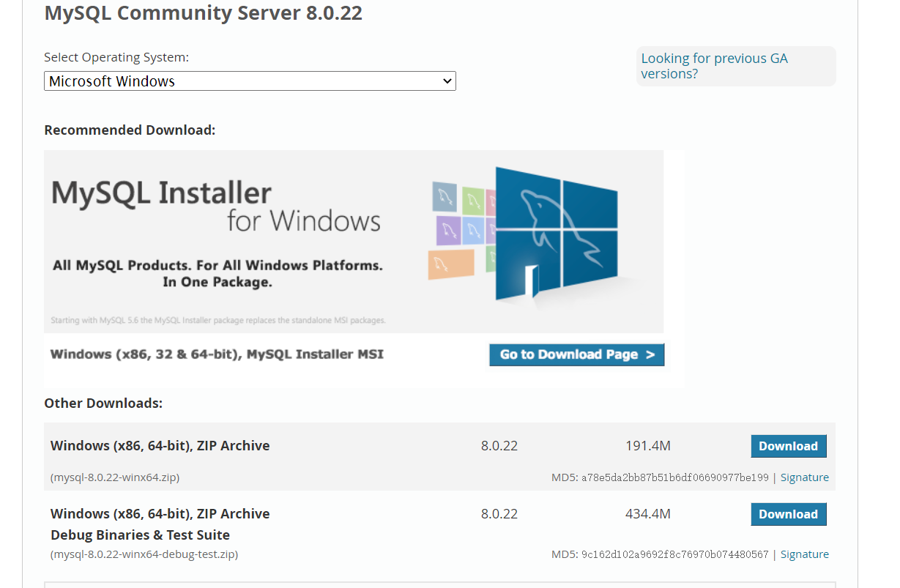Click the '(mysql-8.0.22-winx64-debug-test.zip)' file name
Screen dimensions: 900x588
[x=144, y=554]
